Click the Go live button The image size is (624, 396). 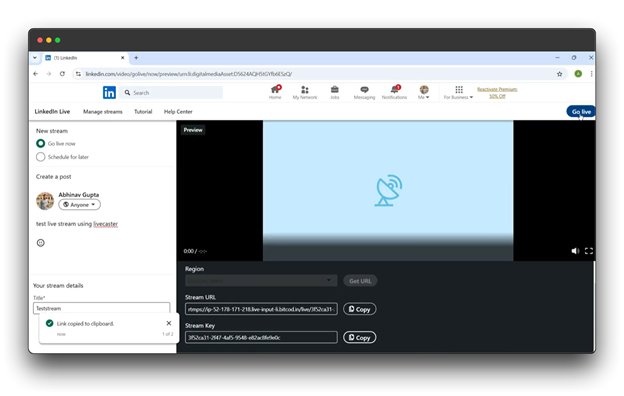pos(581,112)
